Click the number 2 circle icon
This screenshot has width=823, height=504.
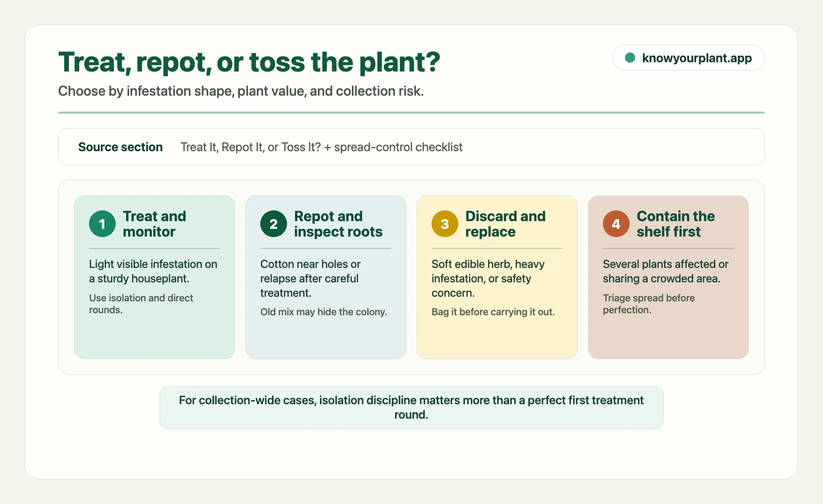[274, 224]
